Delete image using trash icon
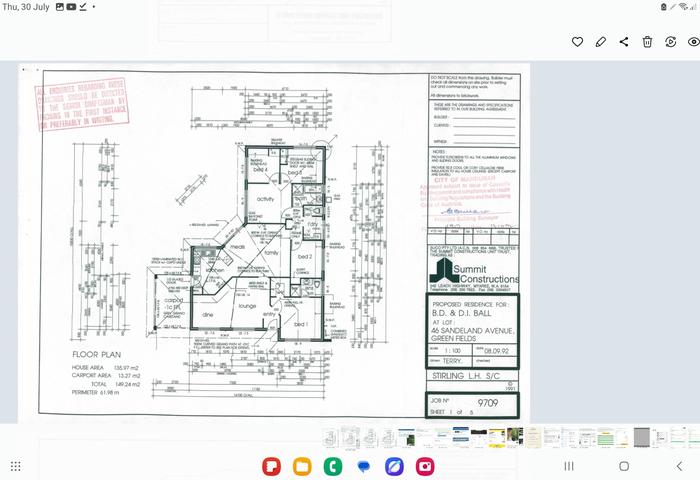 647,42
